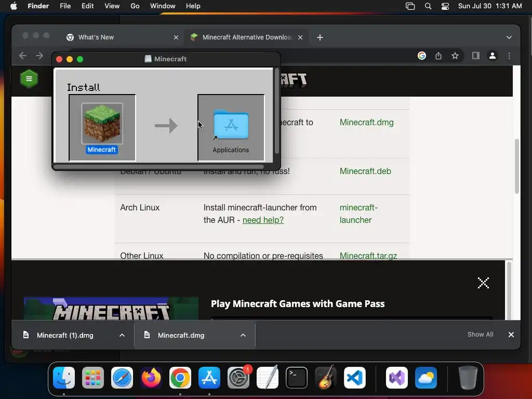The width and height of the screenshot is (532, 399).
Task: Close the Chrome downloads bar
Action: (x=511, y=335)
